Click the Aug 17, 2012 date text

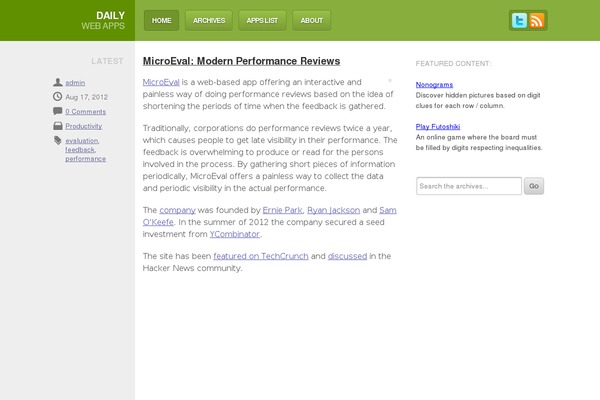pos(86,97)
